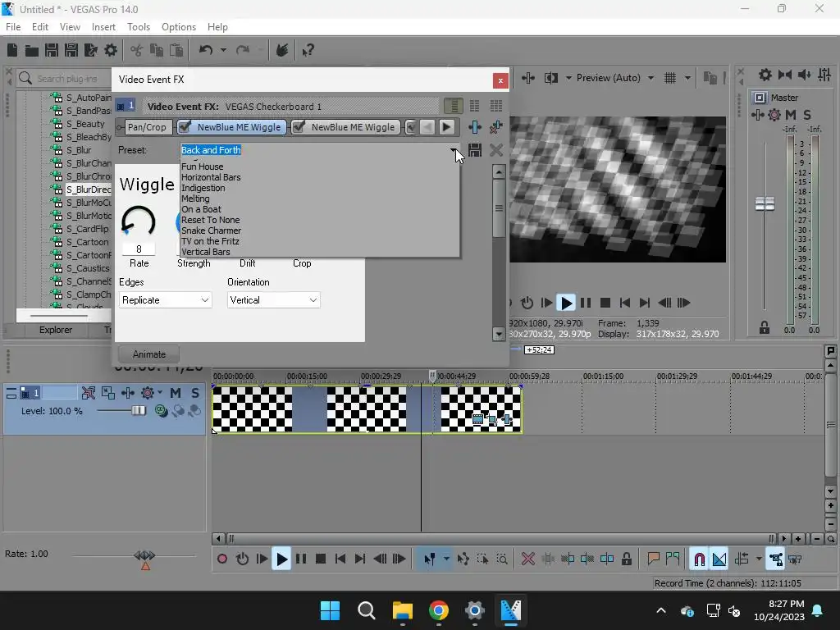840x630 pixels.
Task: Open the Tools menu
Action: tap(138, 27)
